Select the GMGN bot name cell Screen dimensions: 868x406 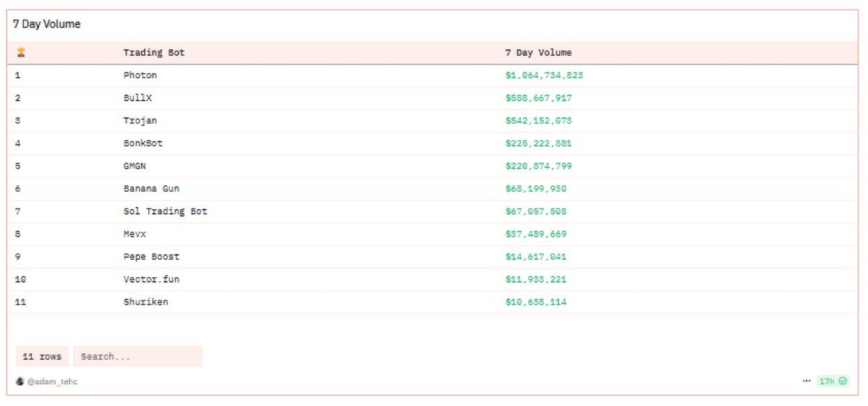[135, 166]
